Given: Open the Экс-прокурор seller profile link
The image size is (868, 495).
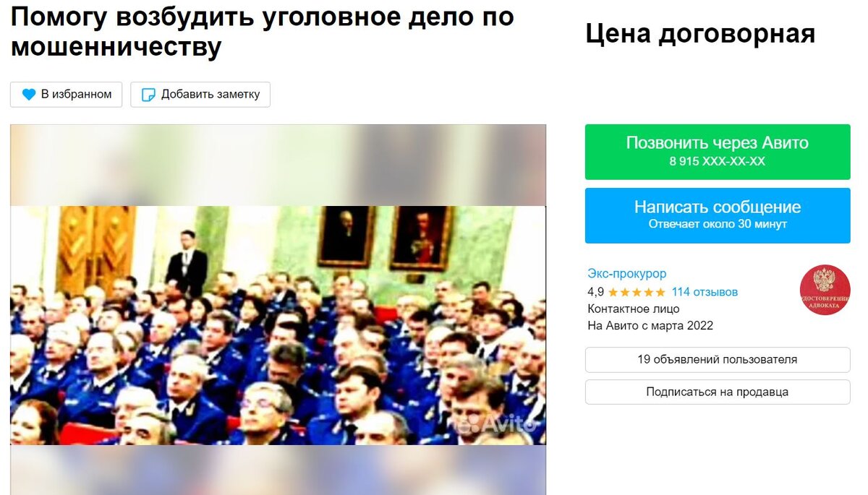Looking at the screenshot, I should pyautogui.click(x=627, y=274).
